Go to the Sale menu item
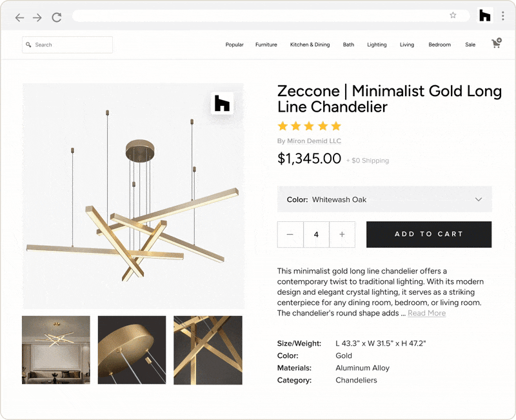Viewport: 516px width, 420px height. pyautogui.click(x=470, y=45)
